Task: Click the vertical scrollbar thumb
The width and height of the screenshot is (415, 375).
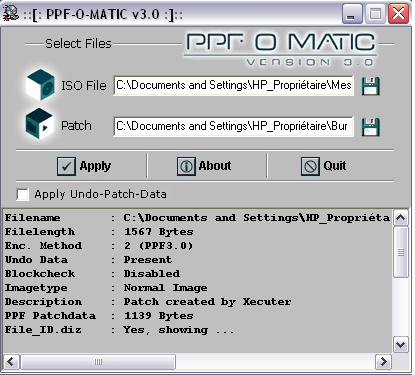Action: (x=400, y=252)
